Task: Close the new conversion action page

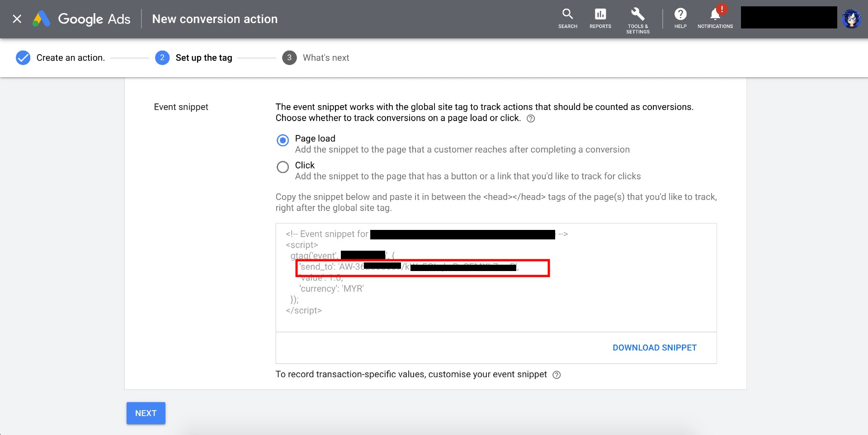Action: 17,19
